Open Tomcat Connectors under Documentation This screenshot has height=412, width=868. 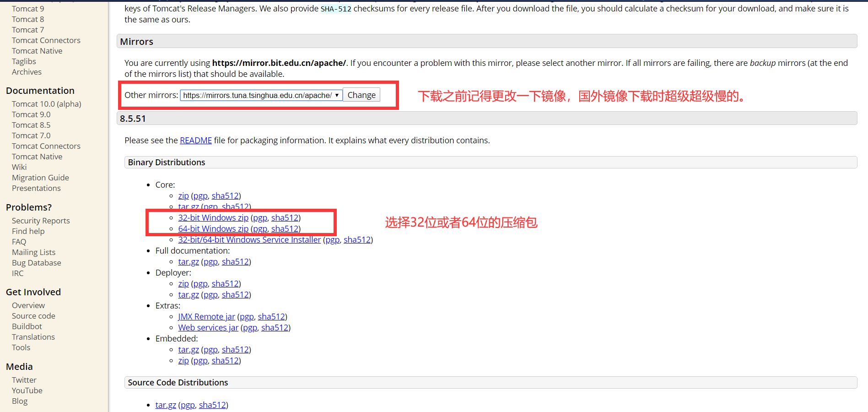click(46, 146)
